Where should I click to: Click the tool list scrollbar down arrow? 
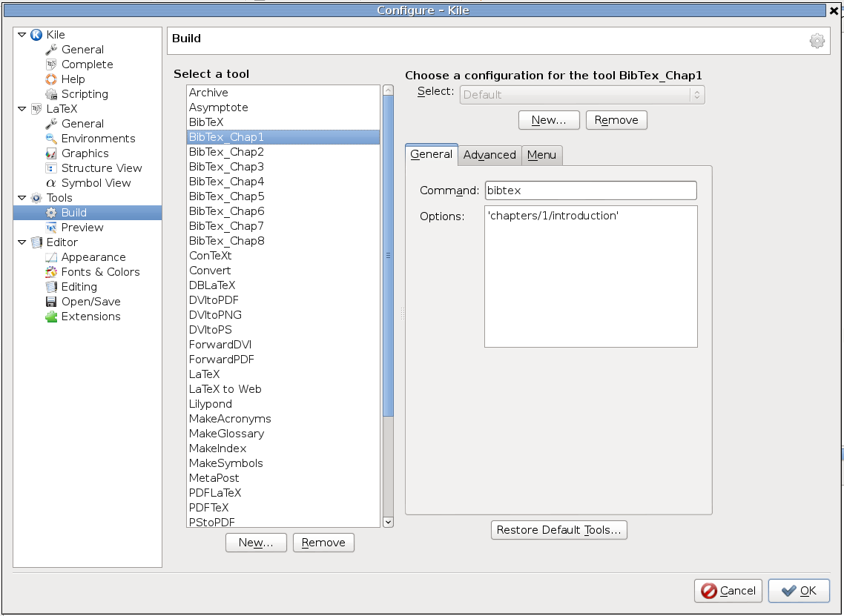[388, 522]
